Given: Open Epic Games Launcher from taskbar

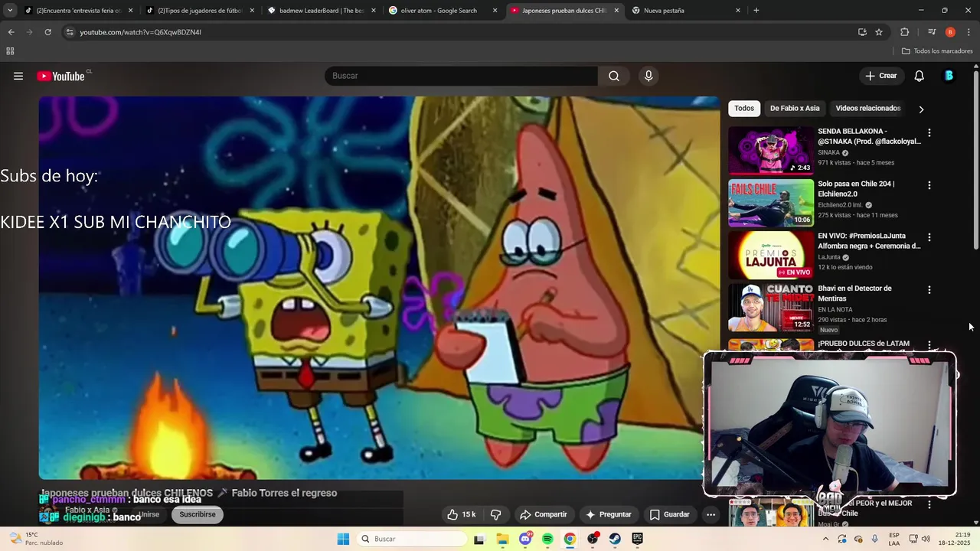Looking at the screenshot, I should [637, 539].
